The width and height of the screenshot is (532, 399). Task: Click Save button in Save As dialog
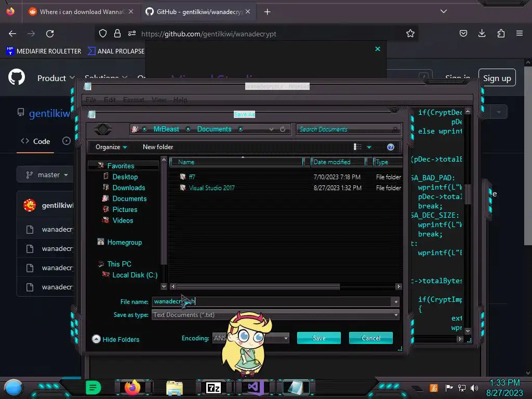coord(318,338)
